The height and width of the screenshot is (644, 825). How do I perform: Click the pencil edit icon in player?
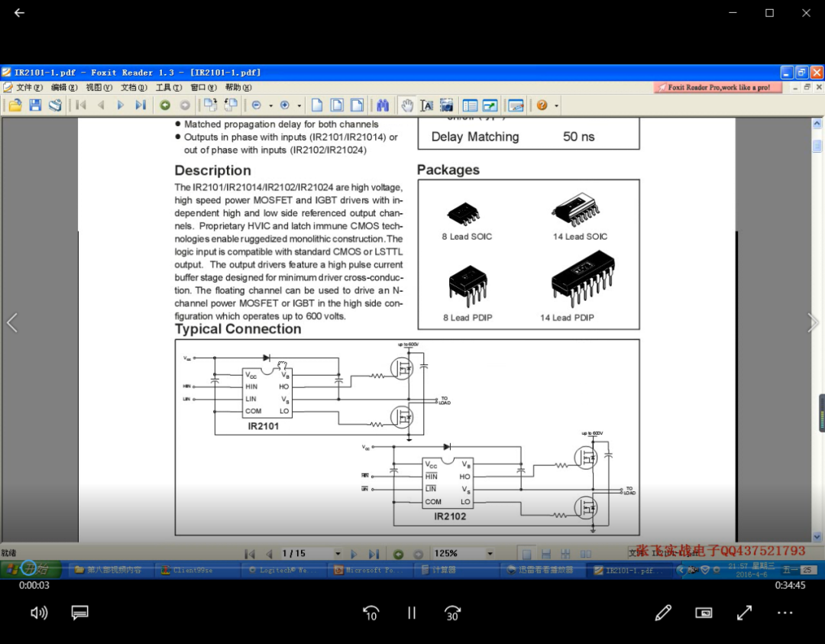(x=663, y=613)
